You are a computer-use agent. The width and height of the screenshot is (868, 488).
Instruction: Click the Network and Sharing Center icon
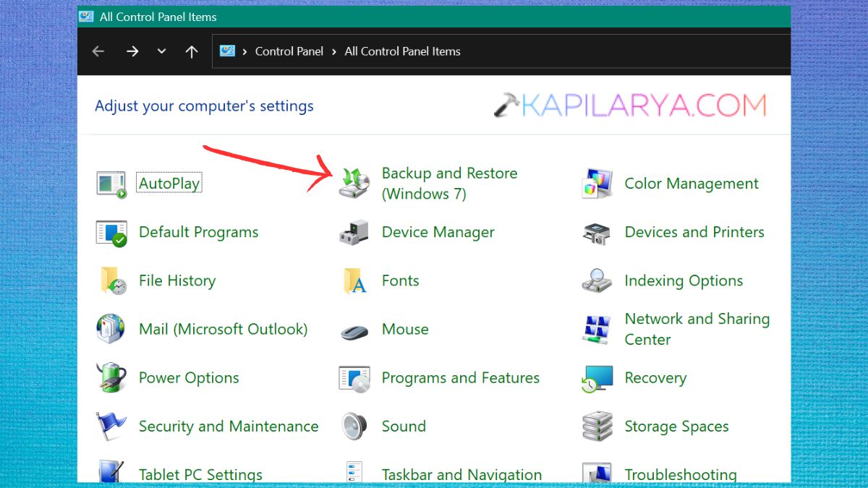tap(597, 329)
